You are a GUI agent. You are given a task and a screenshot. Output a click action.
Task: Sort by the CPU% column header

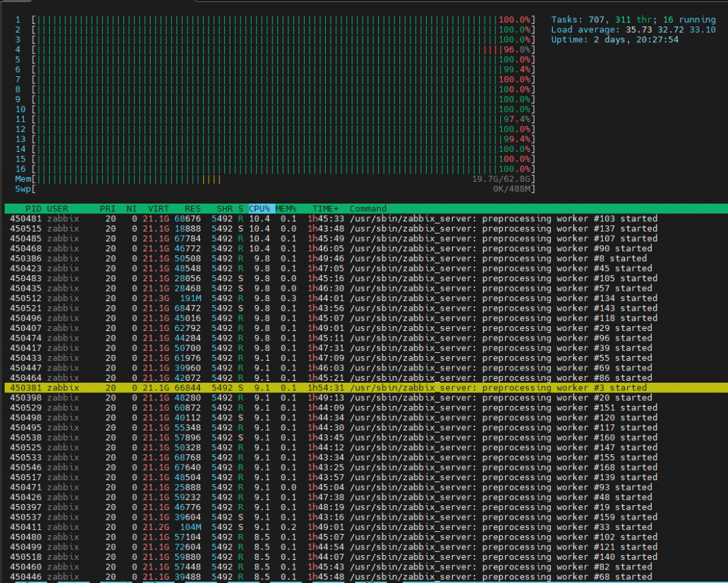point(260,208)
